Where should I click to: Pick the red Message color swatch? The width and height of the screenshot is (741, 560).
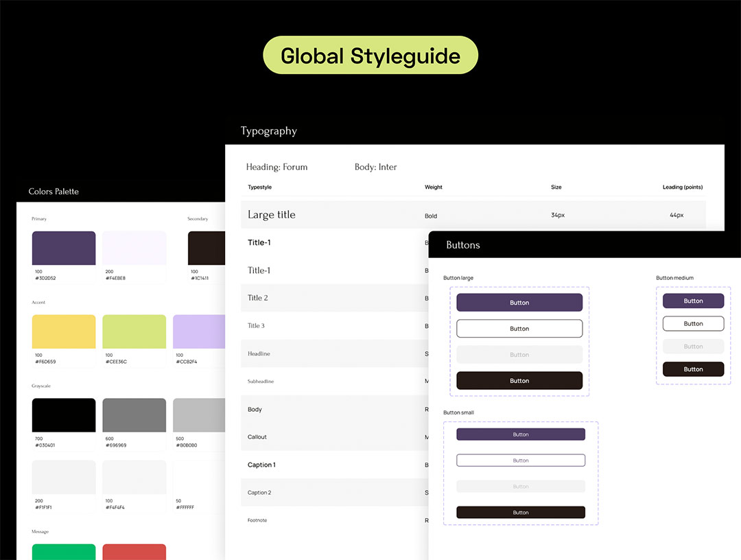point(134,552)
